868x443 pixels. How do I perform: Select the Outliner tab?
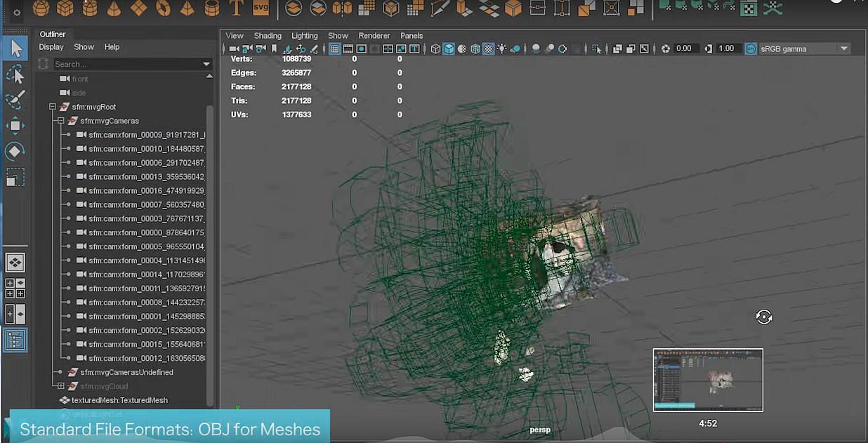[x=53, y=34]
